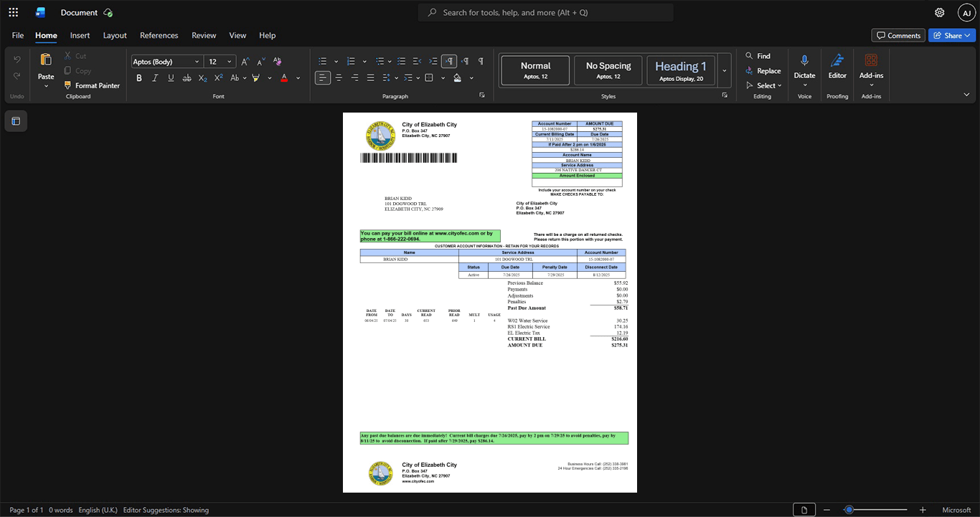
Task: Expand the ribbon display options chevron
Action: (x=966, y=95)
